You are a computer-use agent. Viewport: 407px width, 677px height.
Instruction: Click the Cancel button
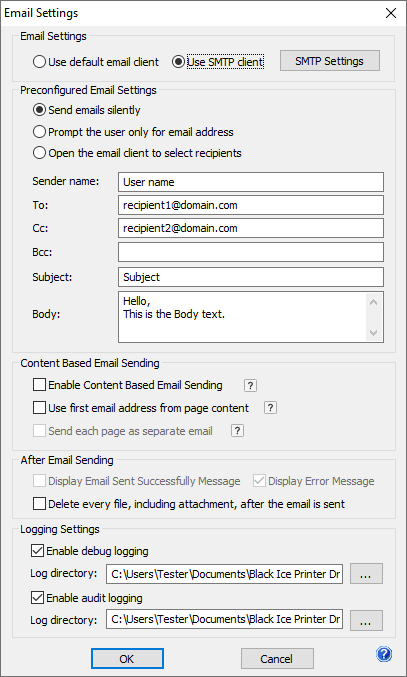[x=277, y=658]
